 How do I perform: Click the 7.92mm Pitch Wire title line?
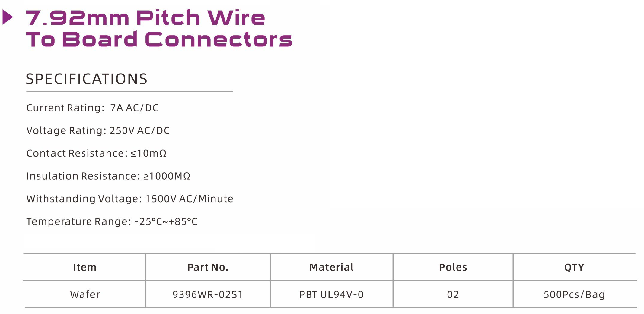(145, 17)
